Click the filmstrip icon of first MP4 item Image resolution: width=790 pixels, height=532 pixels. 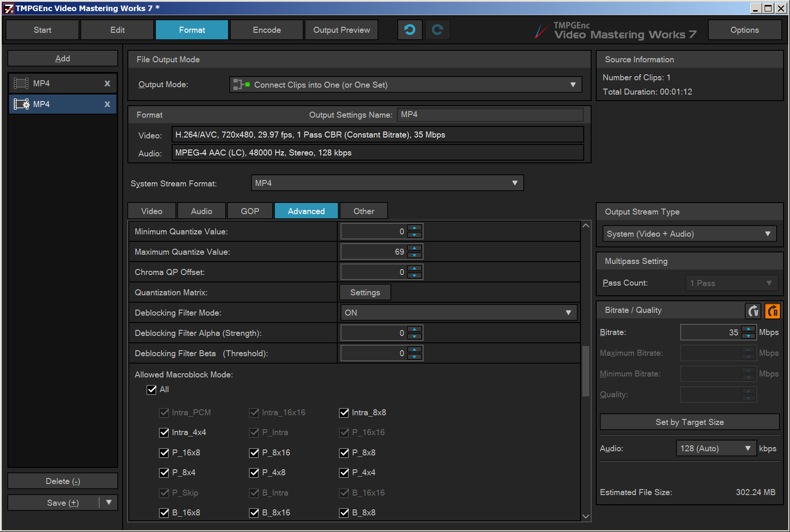21,84
